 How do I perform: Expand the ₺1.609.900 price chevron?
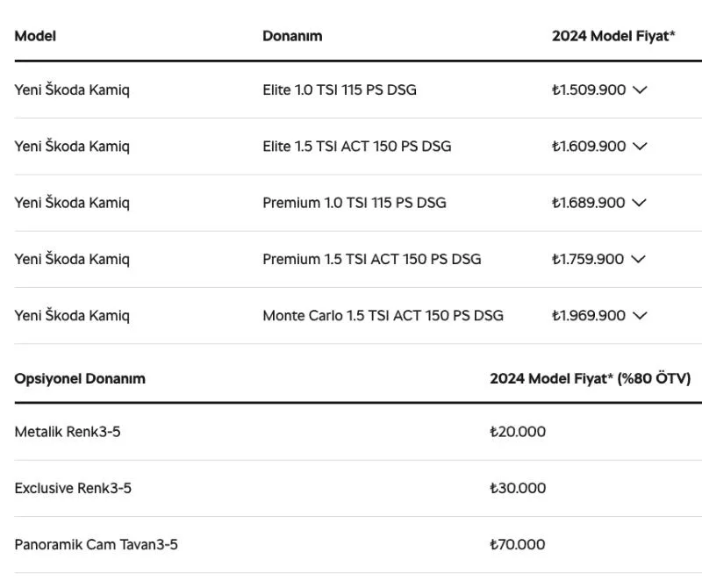tap(641, 147)
